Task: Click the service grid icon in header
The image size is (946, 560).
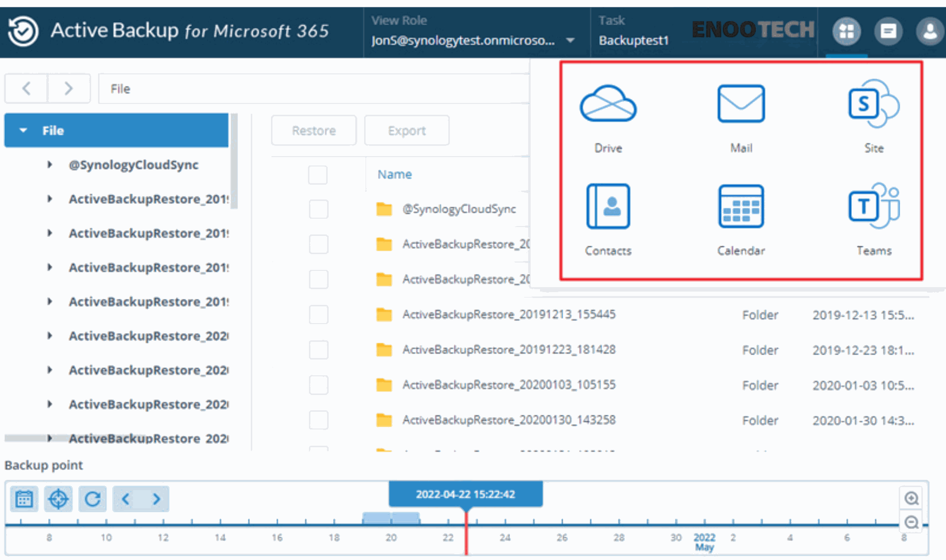Action: [x=846, y=32]
